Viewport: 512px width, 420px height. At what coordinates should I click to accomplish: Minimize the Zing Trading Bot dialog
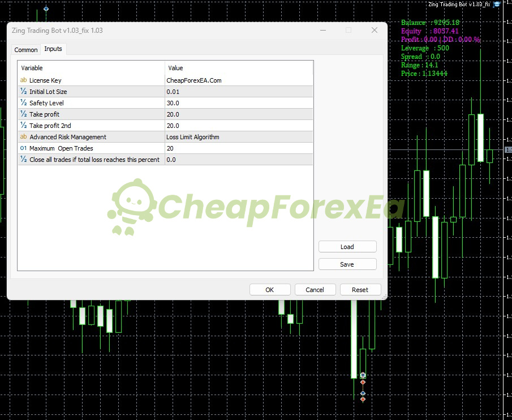[323, 30]
